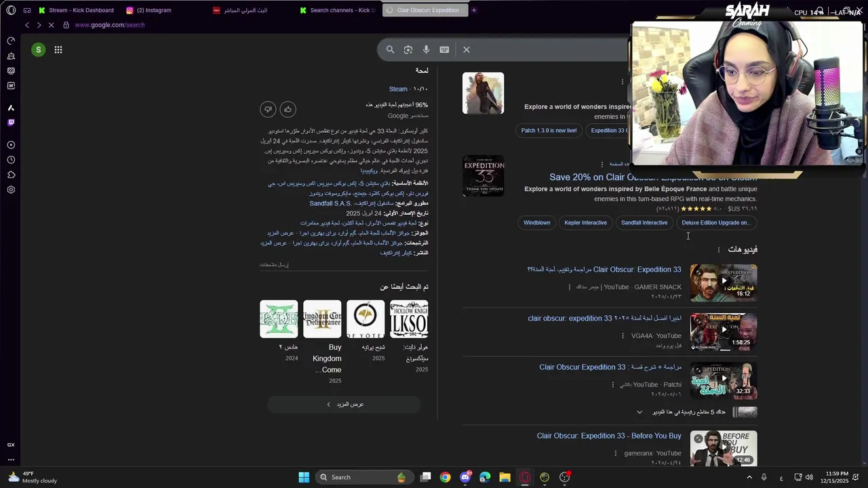Click the magnifier search icon in Google bar
This screenshot has height=488, width=868.
(390, 49)
